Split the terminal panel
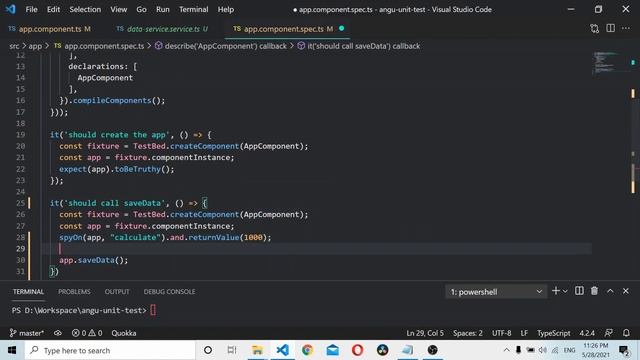Viewport: 640px width, 360px height. [579, 291]
